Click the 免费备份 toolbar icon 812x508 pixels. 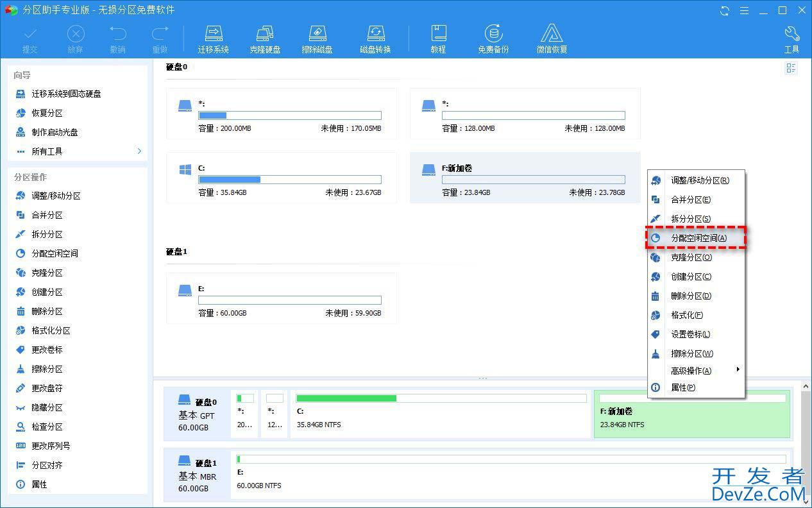[493, 39]
